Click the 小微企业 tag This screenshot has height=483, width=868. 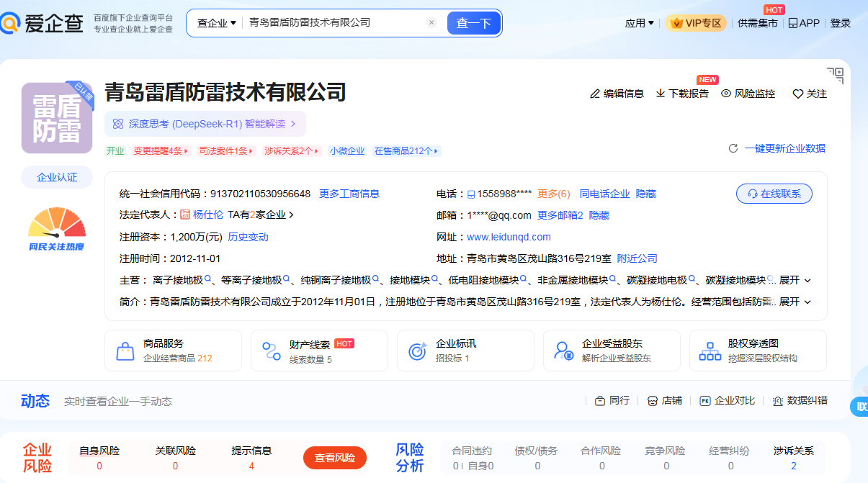click(x=347, y=151)
